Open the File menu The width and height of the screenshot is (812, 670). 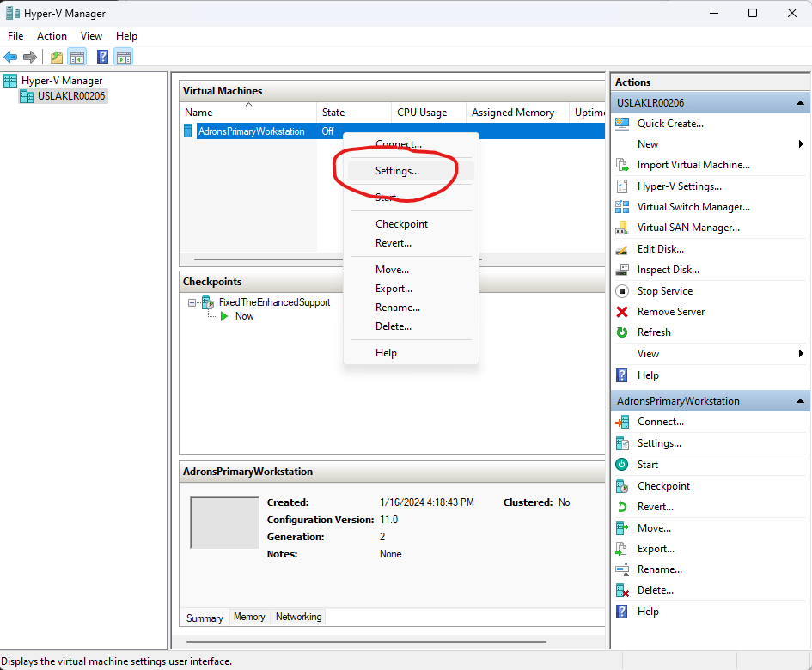pyautogui.click(x=15, y=36)
